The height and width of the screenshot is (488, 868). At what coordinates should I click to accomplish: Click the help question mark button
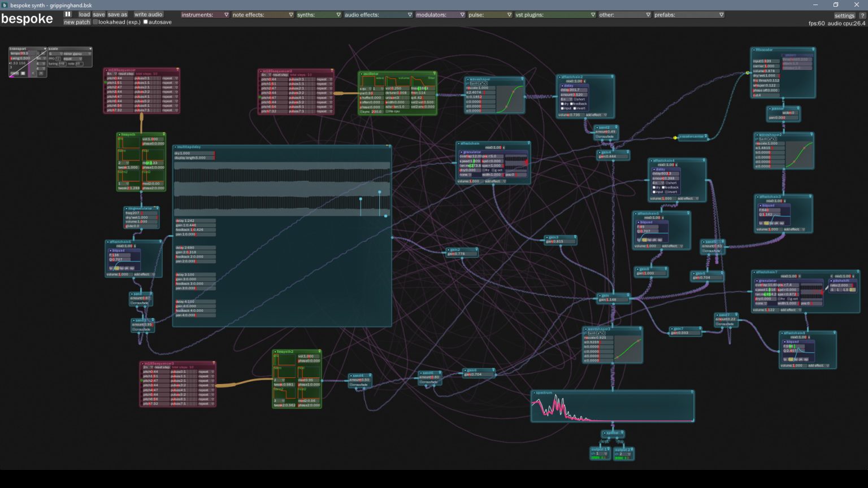862,16
